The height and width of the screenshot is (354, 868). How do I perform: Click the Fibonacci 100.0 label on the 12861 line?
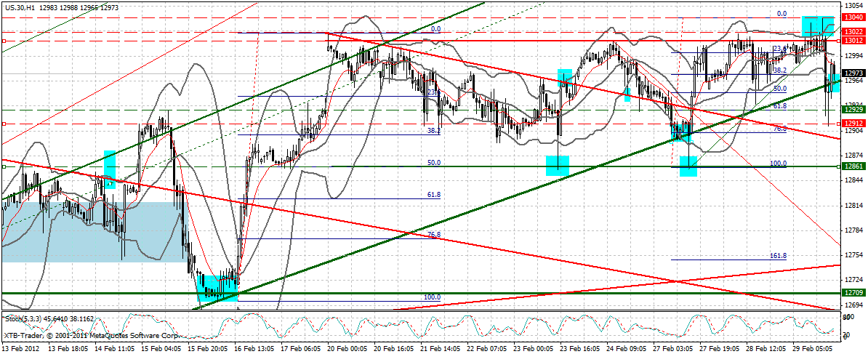(x=779, y=164)
